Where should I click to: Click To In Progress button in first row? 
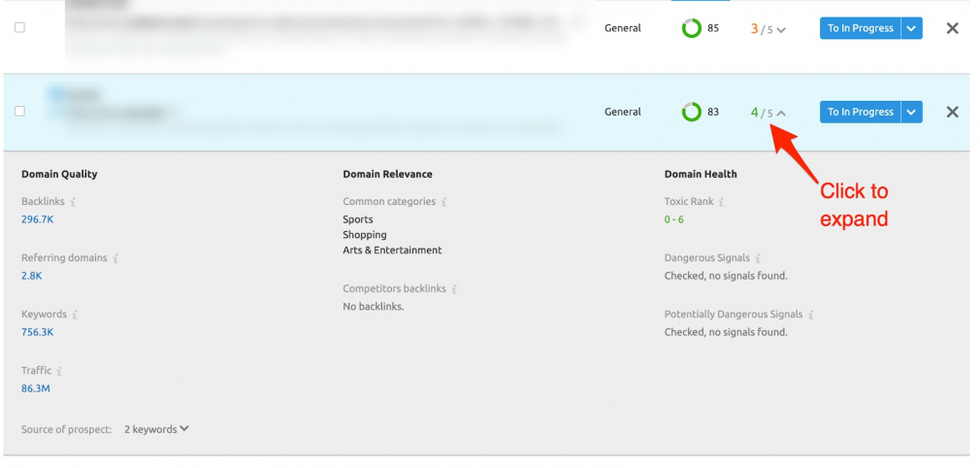pos(860,28)
